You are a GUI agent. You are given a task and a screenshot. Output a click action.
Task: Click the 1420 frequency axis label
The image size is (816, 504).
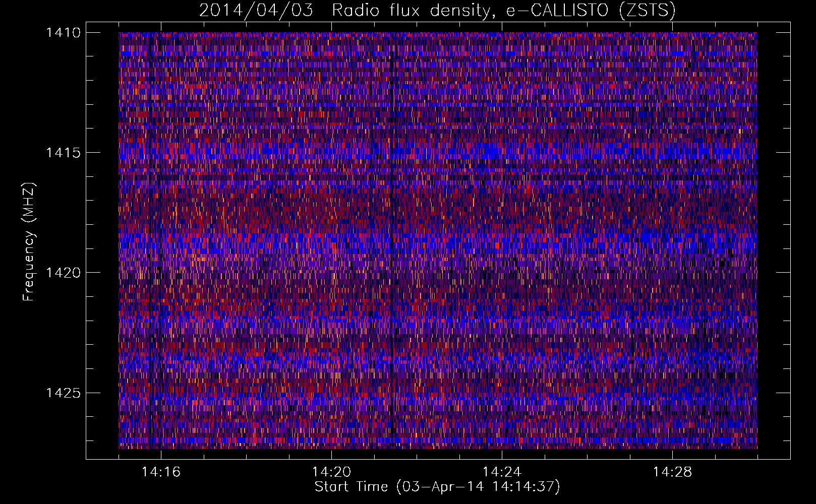(63, 273)
